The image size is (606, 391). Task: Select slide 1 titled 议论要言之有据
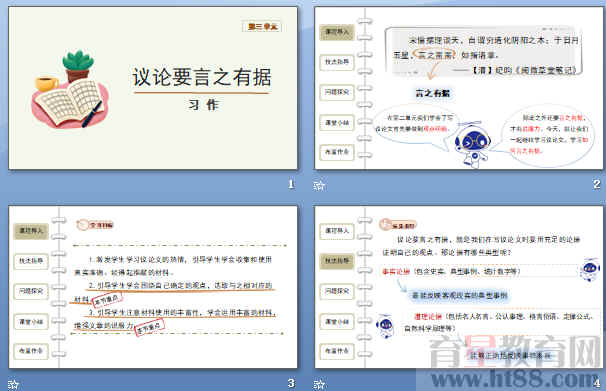[153, 88]
